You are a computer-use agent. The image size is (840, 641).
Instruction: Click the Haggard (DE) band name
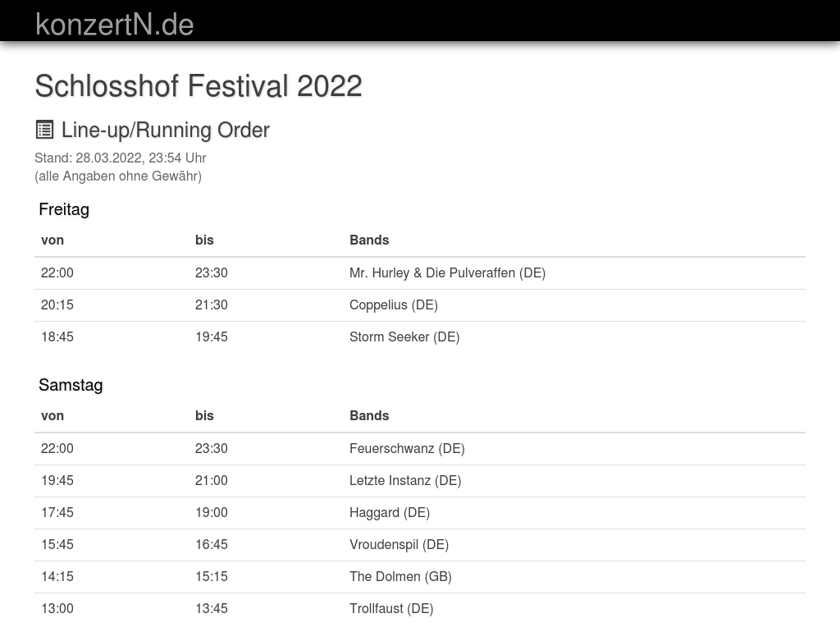coord(390,512)
